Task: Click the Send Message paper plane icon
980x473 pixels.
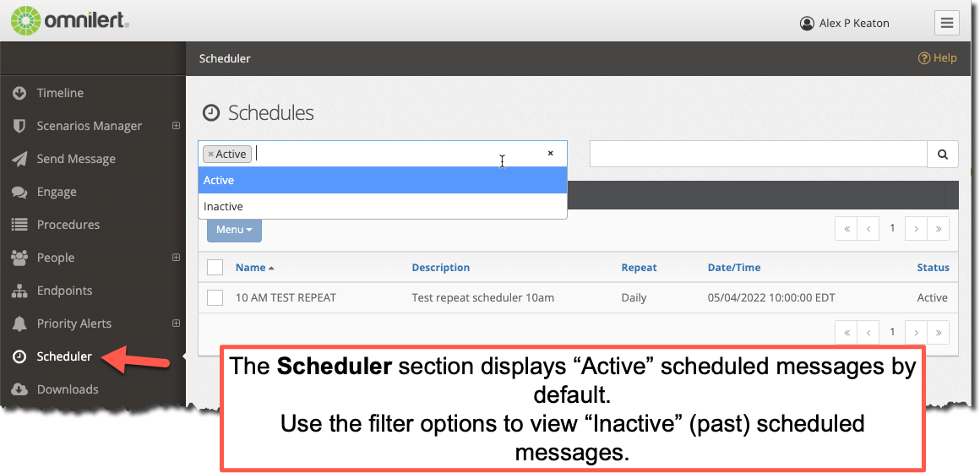Action: 19,159
